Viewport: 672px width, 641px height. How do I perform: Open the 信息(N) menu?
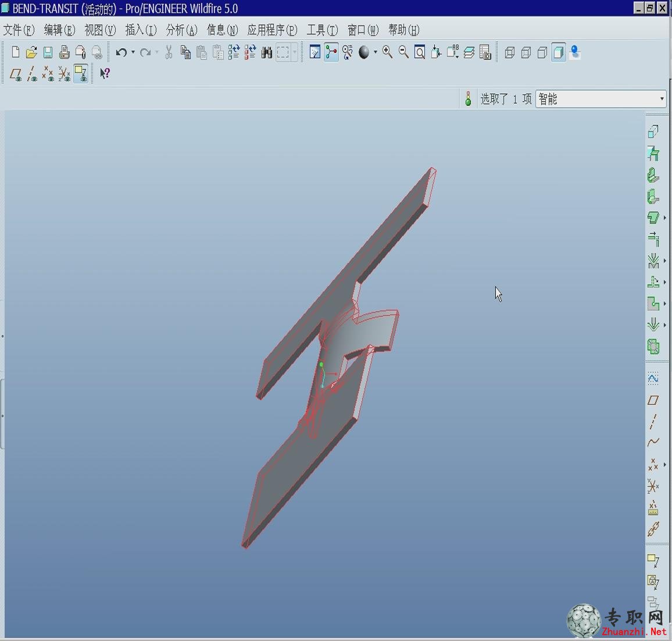click(223, 30)
